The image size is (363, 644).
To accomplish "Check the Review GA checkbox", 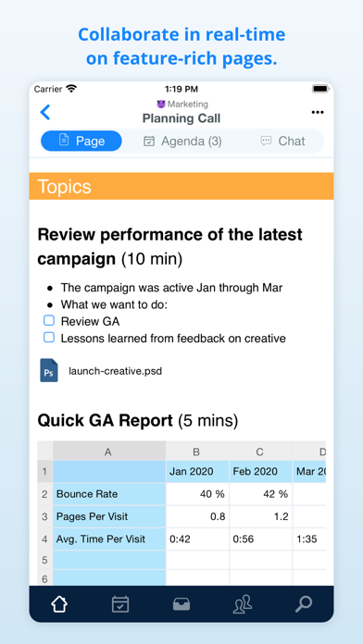I will [49, 321].
